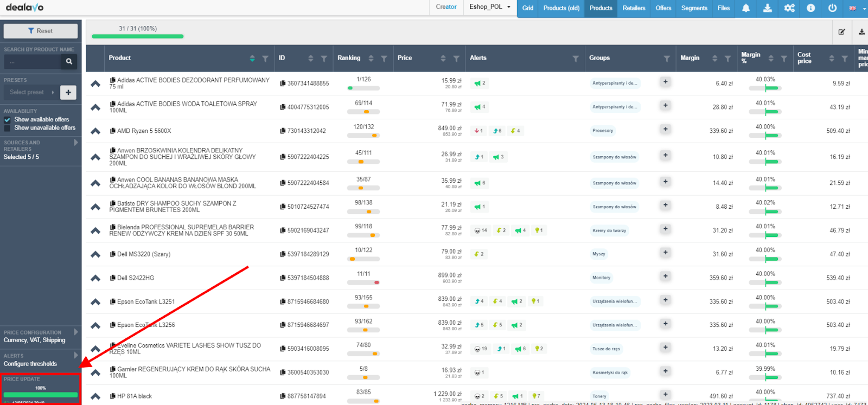Sort by Price column arrows
The height and width of the screenshot is (405, 868).
[x=443, y=59]
